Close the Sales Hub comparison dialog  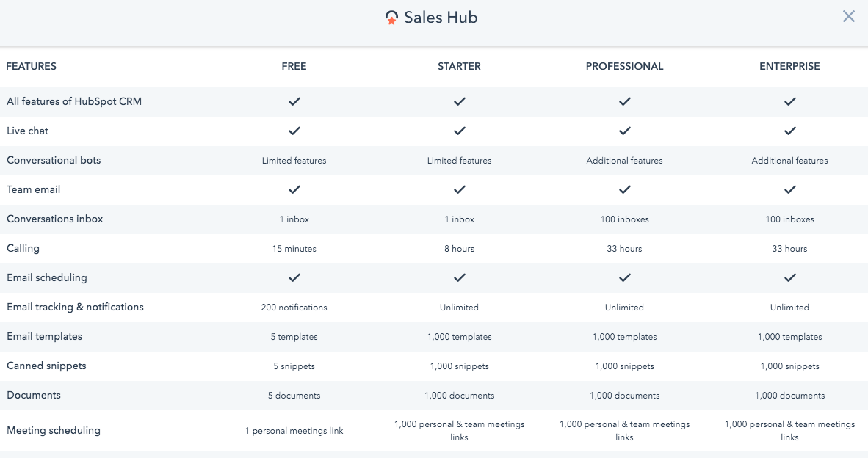[x=849, y=15]
